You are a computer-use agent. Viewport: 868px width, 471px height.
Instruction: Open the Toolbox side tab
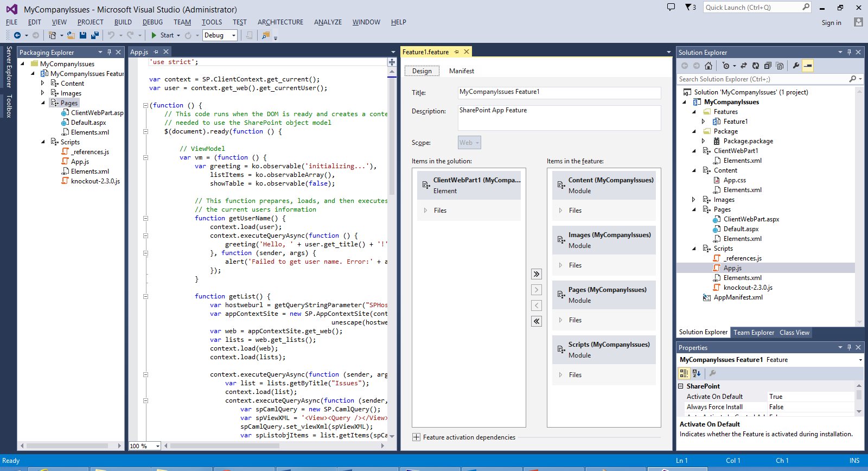pos(9,106)
